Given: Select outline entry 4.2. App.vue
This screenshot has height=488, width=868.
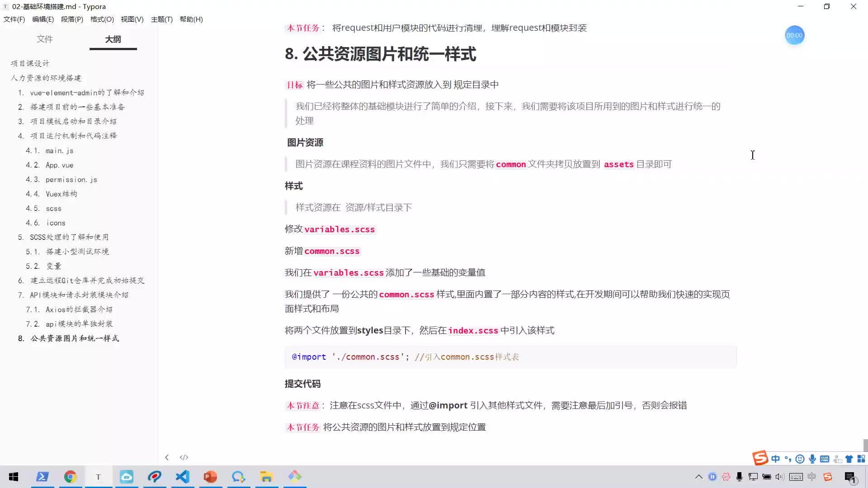Looking at the screenshot, I should pyautogui.click(x=49, y=165).
